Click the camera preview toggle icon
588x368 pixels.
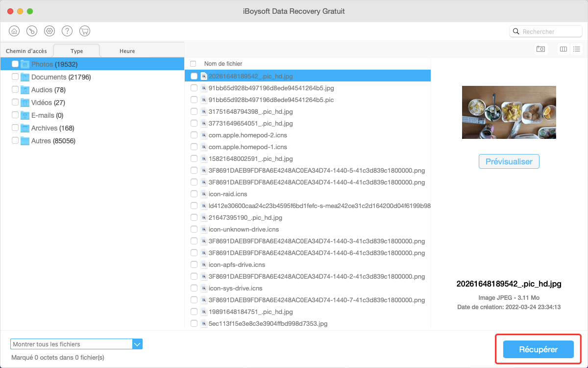point(540,49)
